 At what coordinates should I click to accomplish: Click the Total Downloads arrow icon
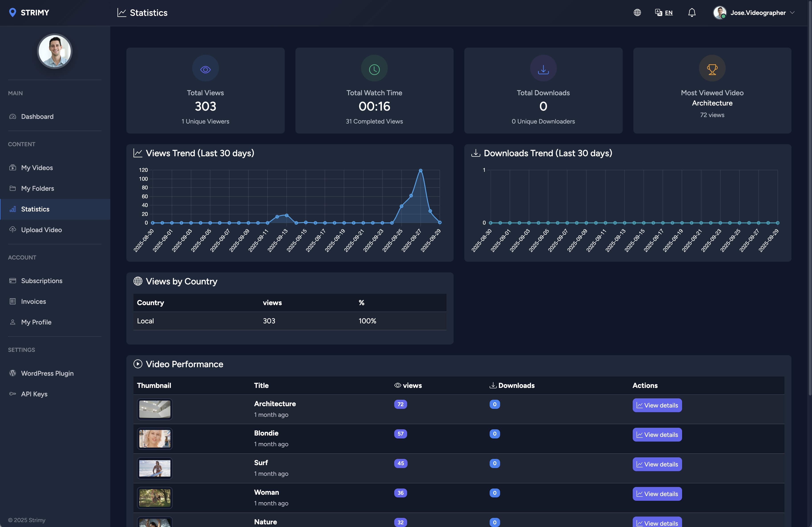(x=543, y=69)
